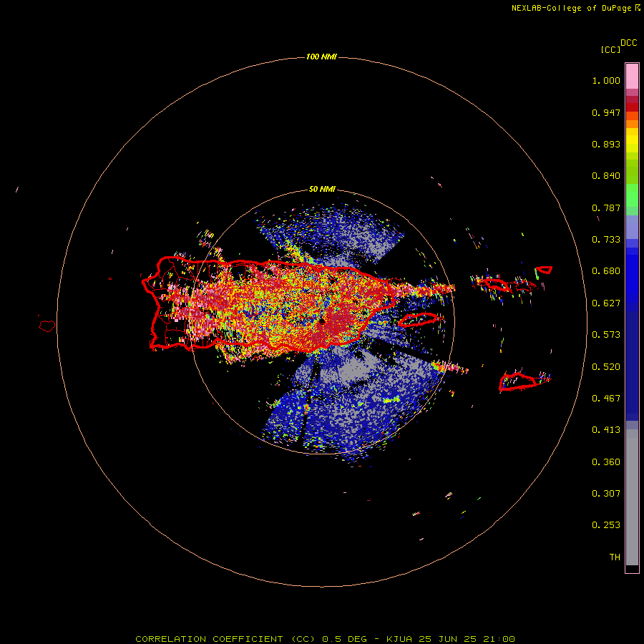Click the 0.627 scale value

(x=606, y=303)
